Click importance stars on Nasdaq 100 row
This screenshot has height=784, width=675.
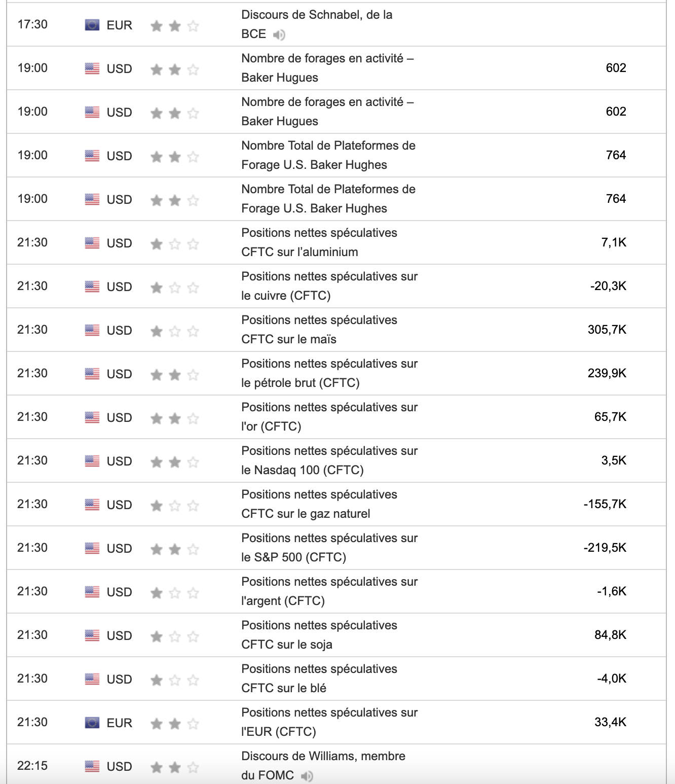point(174,462)
